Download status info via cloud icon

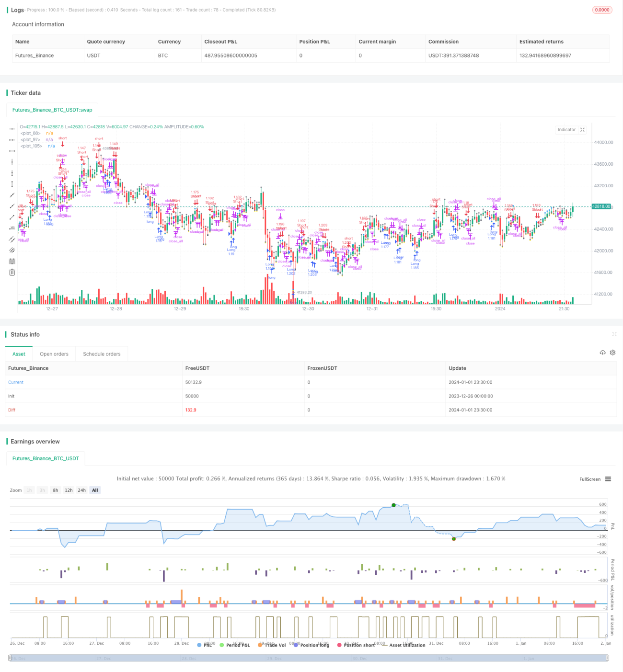click(602, 353)
